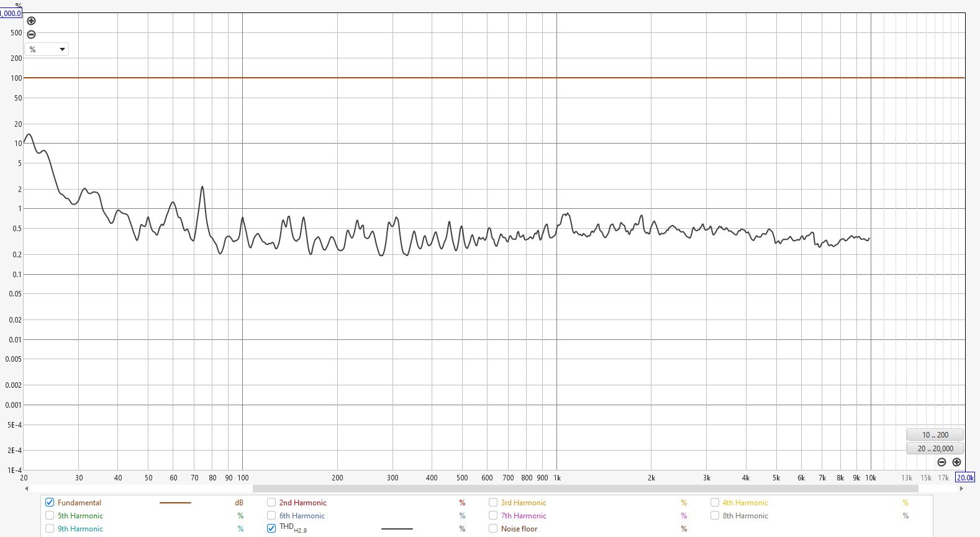Image resolution: width=980 pixels, height=537 pixels.
Task: Click the % value beside 3rd Harmonic
Action: point(684,503)
